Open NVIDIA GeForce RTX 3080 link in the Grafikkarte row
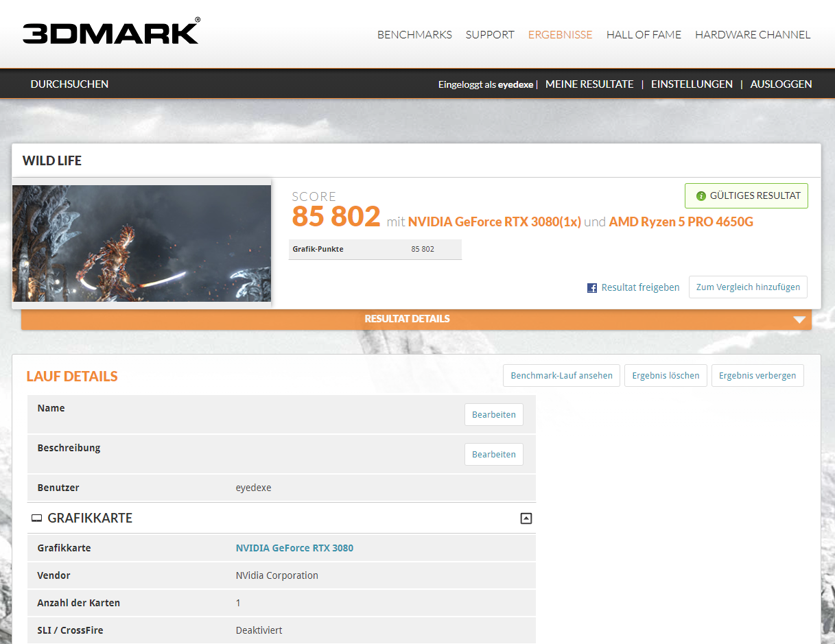The height and width of the screenshot is (644, 835). (294, 548)
